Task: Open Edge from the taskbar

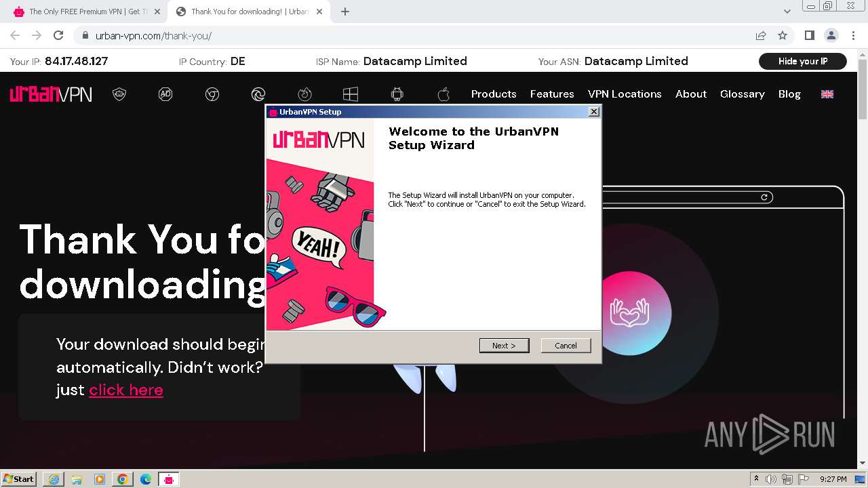Action: coord(146,479)
